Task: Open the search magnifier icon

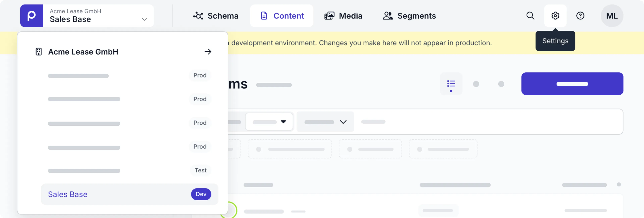Action: [530, 16]
